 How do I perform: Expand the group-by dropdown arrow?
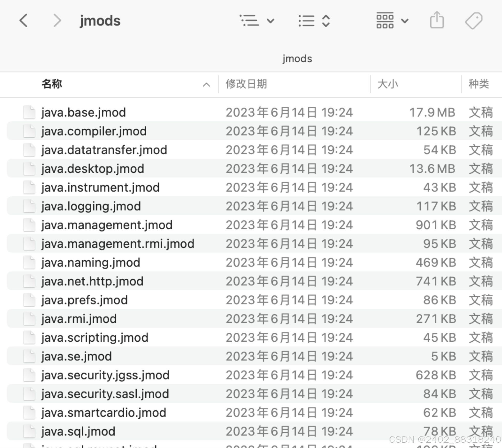pos(405,21)
